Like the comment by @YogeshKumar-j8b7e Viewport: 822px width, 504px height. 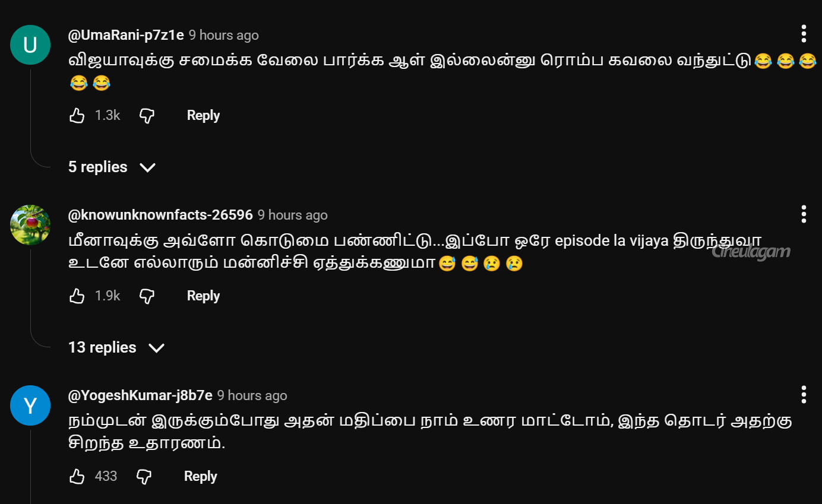click(77, 476)
